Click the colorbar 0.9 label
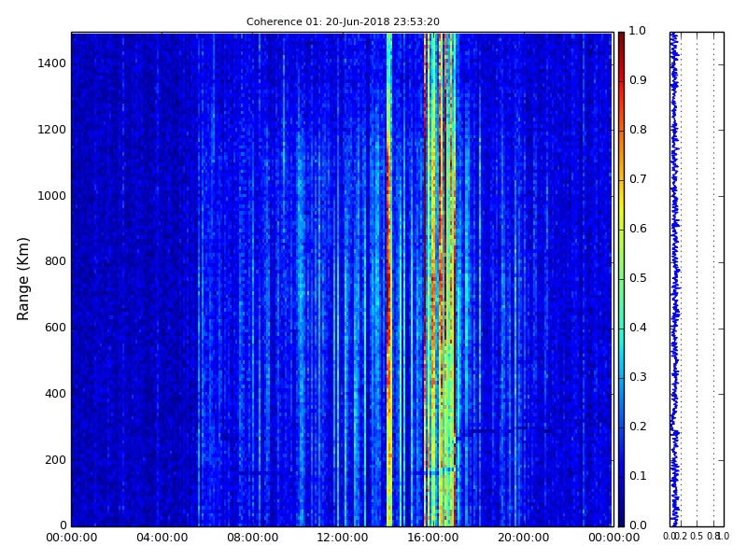 (x=638, y=80)
